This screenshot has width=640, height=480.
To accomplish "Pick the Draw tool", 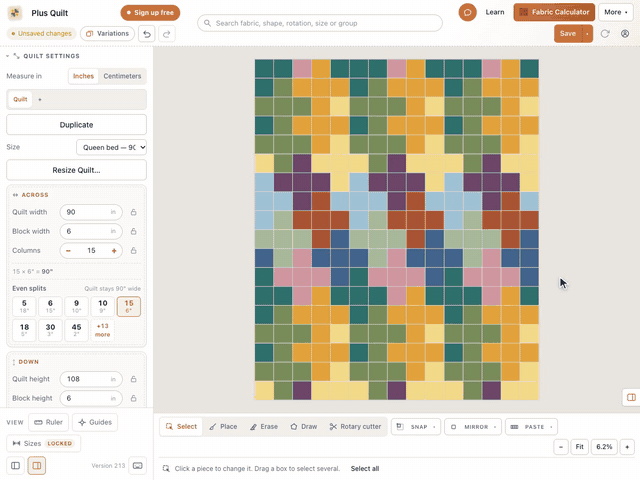I will tap(304, 427).
